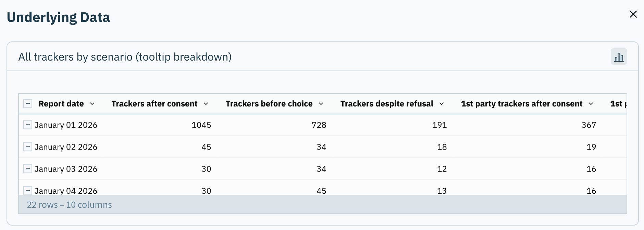
Task: Open Trackers despite refusal column menu arrow
Action: pyautogui.click(x=442, y=104)
